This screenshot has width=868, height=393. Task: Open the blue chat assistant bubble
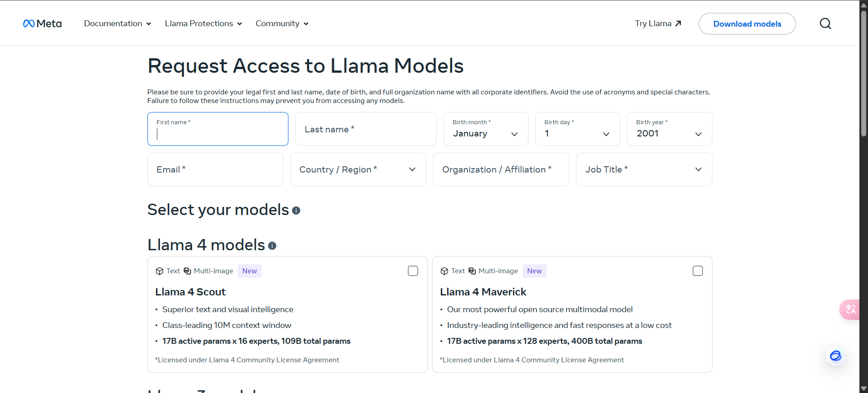(x=835, y=356)
